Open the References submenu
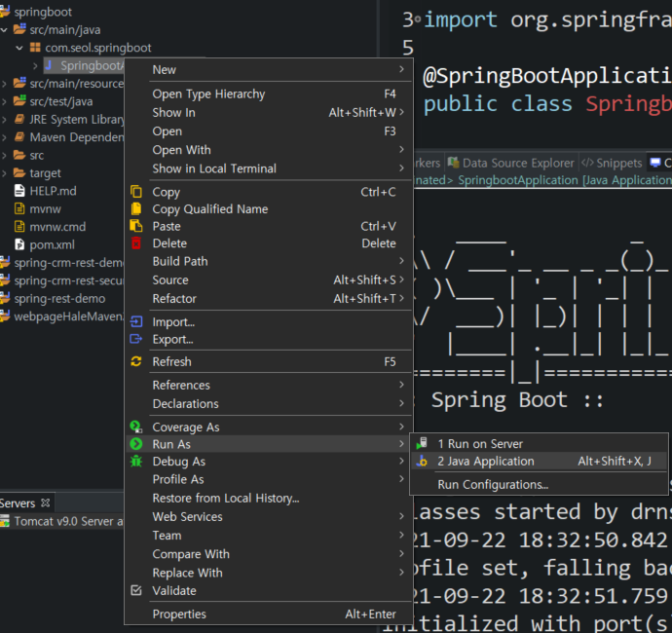This screenshot has height=633, width=672. [x=268, y=385]
